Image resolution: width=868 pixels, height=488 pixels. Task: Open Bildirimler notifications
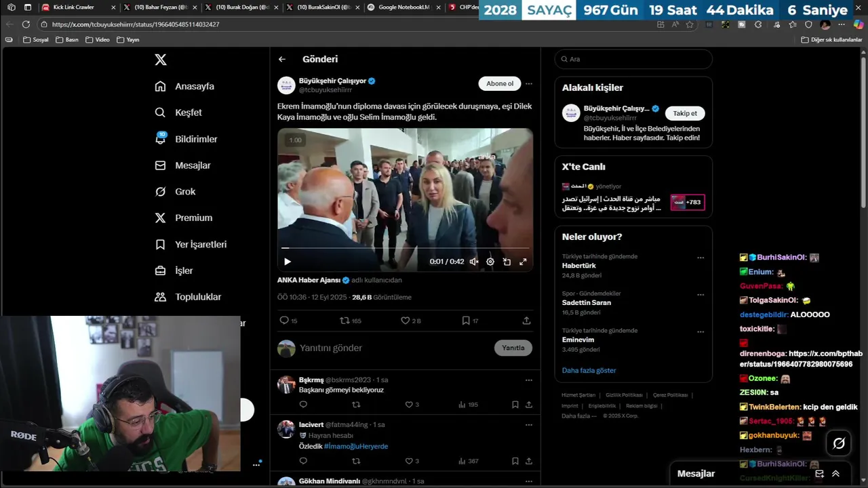pyautogui.click(x=186, y=139)
